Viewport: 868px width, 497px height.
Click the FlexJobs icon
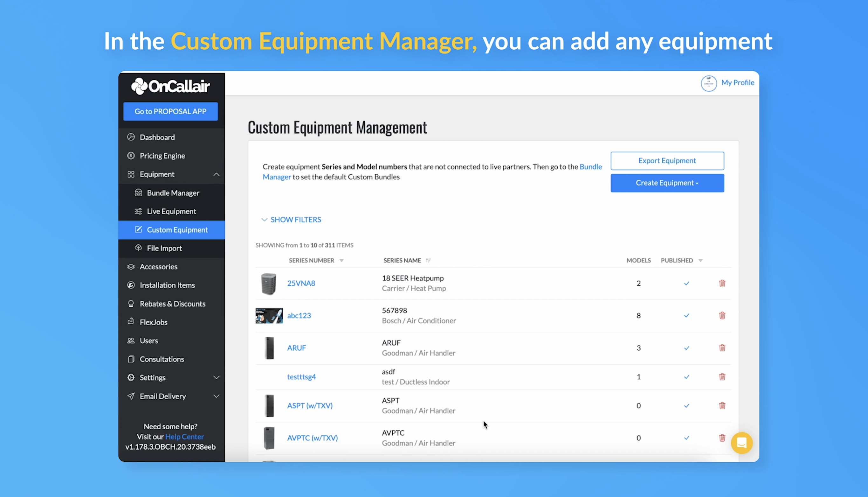[x=131, y=322]
